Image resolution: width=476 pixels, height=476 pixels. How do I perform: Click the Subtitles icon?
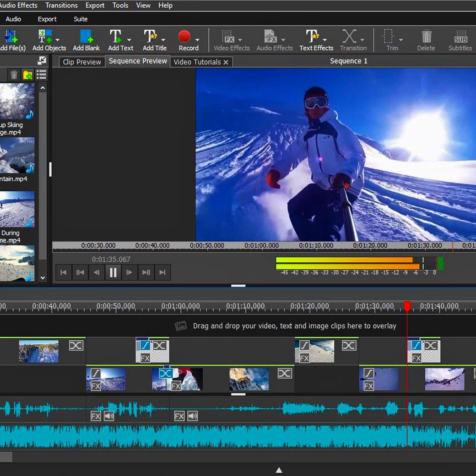coord(460,37)
